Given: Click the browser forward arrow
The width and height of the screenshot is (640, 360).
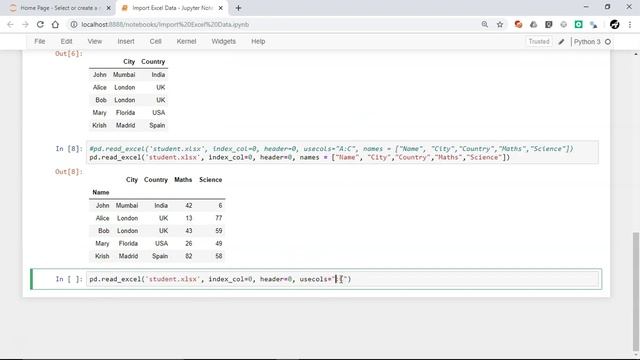Looking at the screenshot, I should tap(25, 24).
